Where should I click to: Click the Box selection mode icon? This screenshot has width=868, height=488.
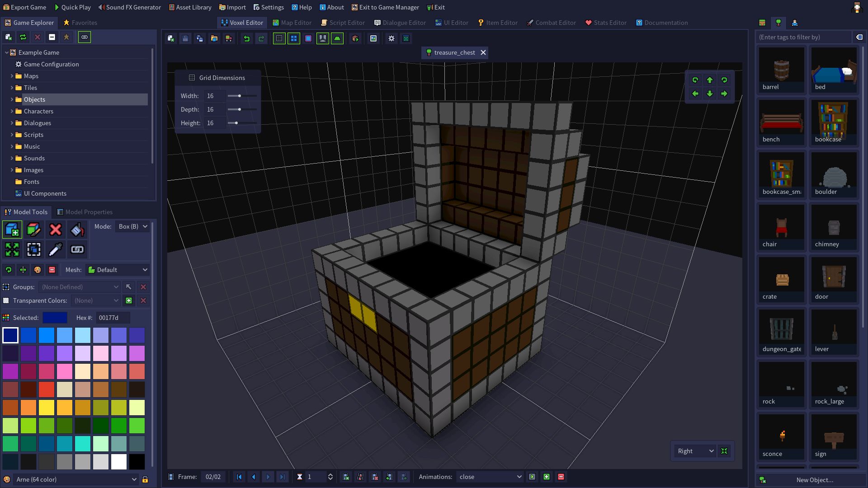[34, 249]
